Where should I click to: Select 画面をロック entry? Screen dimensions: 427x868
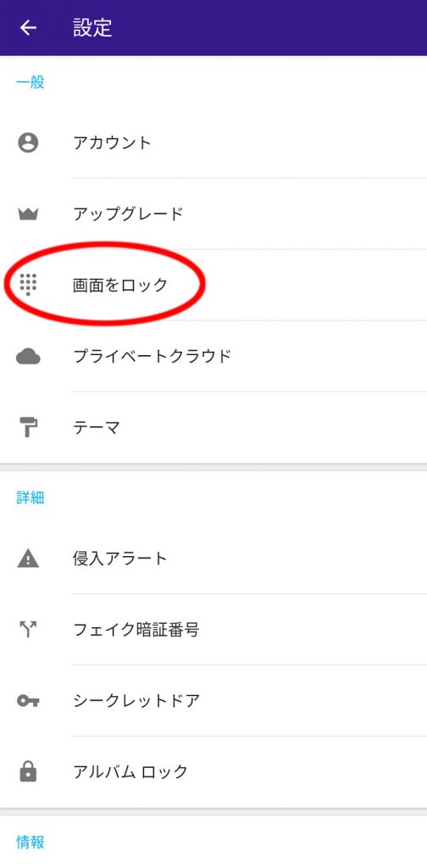coord(213,285)
